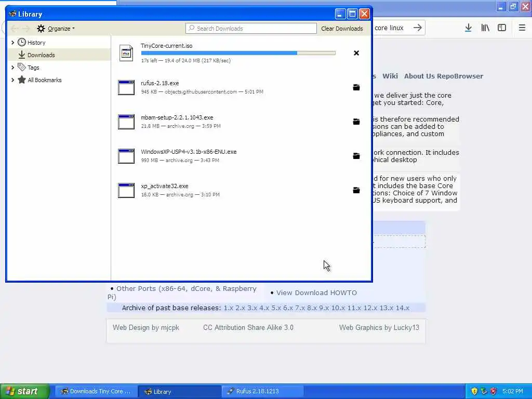Open containing folder for rufus-2.18.exe
The height and width of the screenshot is (399, 532).
pyautogui.click(x=356, y=87)
